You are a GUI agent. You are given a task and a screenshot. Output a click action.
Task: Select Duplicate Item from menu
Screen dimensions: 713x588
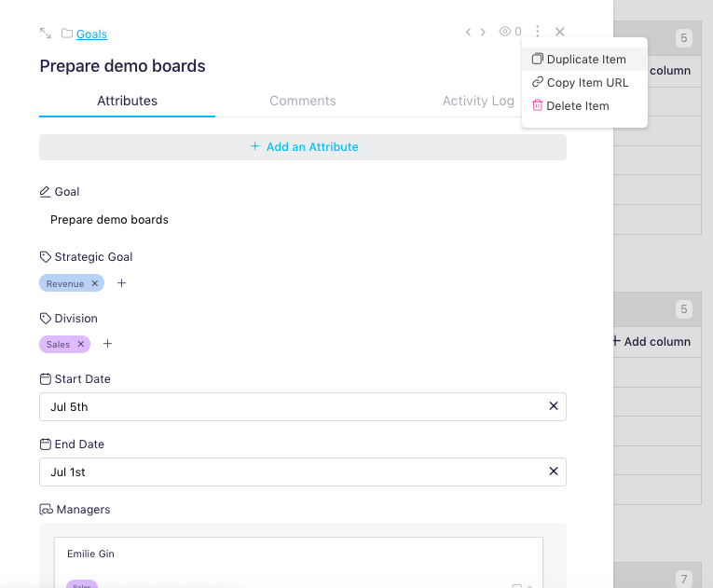[x=584, y=59]
